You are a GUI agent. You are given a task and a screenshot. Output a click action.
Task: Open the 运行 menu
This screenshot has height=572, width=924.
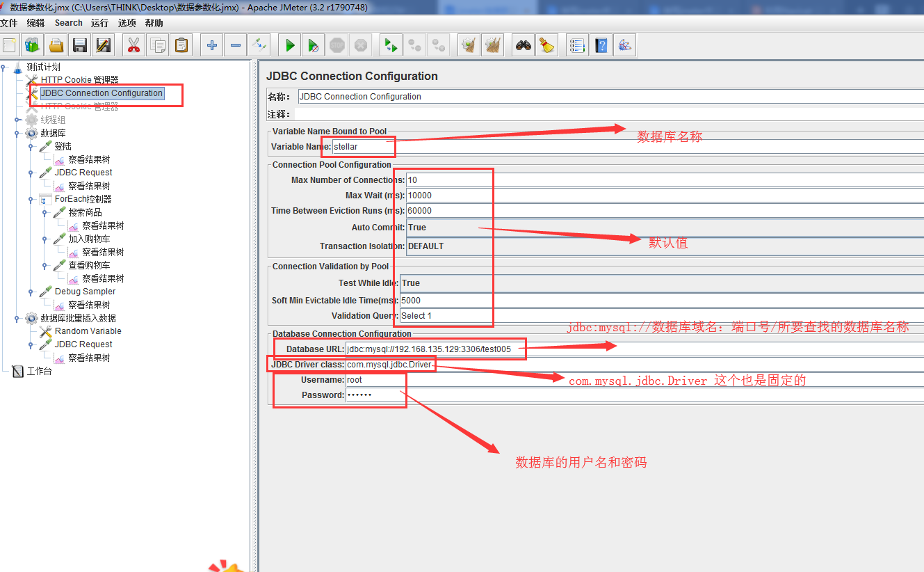(x=99, y=23)
